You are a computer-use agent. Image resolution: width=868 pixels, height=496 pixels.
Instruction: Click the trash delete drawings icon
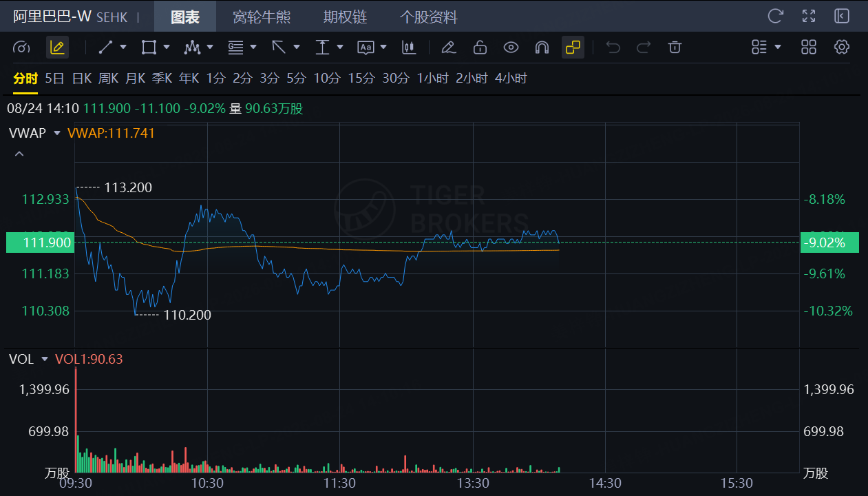tap(675, 48)
